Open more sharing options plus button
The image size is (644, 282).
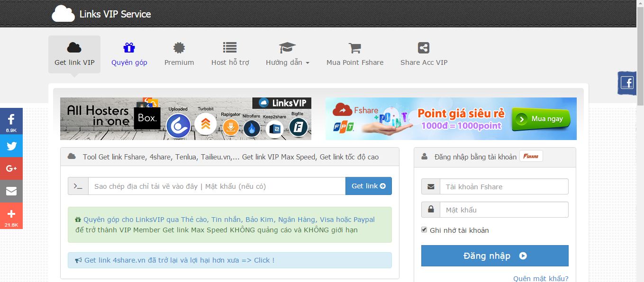[11, 216]
